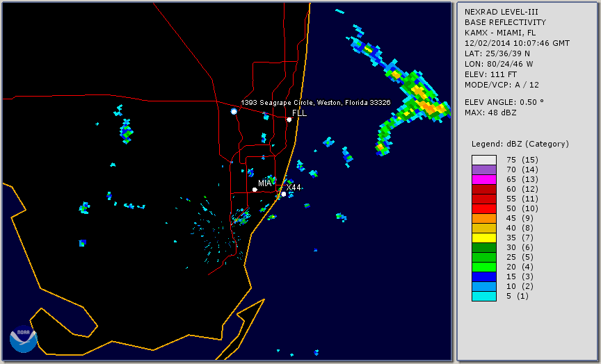Select the 5 dBZ cyan legend swatch
Screen dimensions: 601x364
484,296
